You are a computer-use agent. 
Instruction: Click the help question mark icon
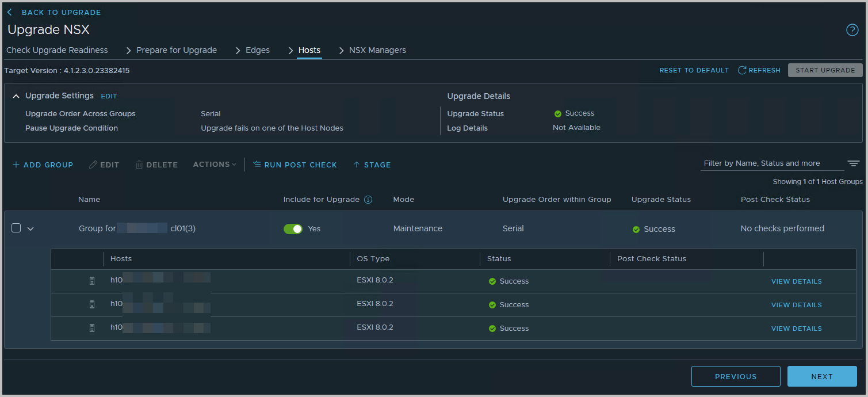tap(852, 30)
